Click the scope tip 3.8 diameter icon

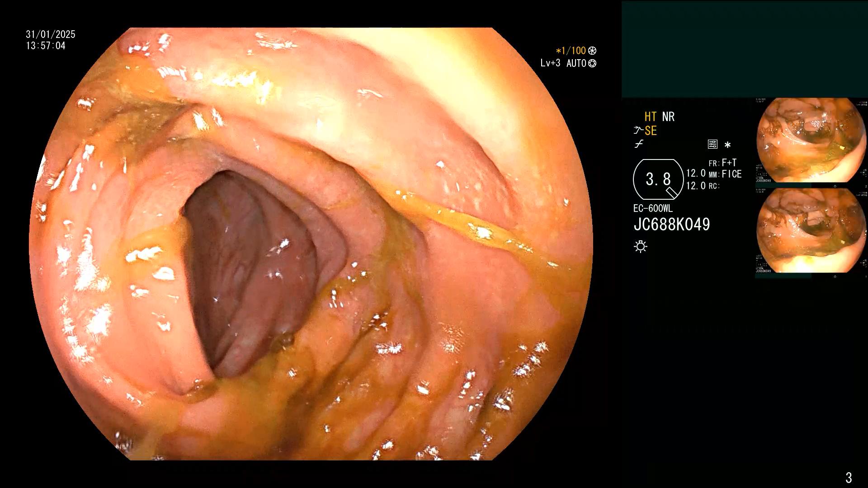click(658, 179)
